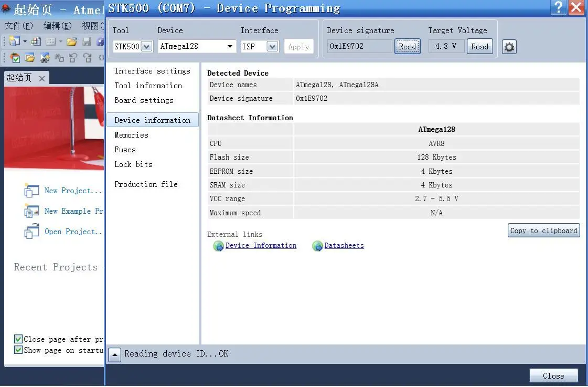
Task: Read the target voltage
Action: (479, 47)
